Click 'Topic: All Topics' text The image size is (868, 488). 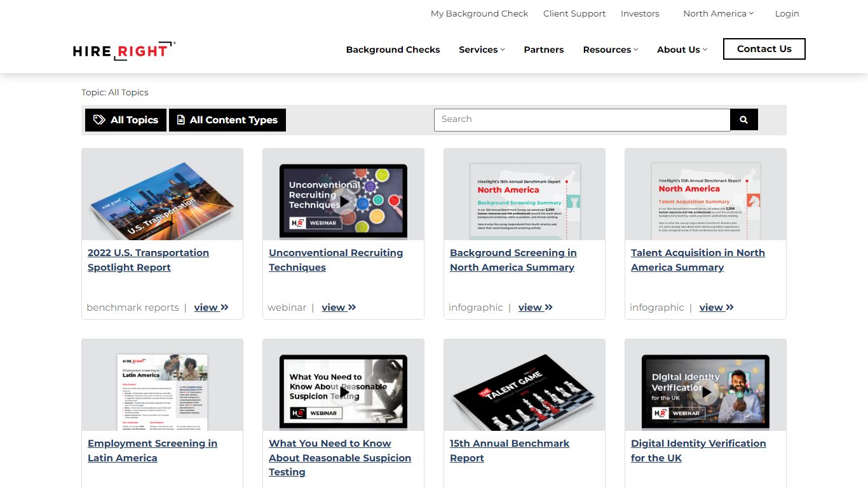click(115, 92)
